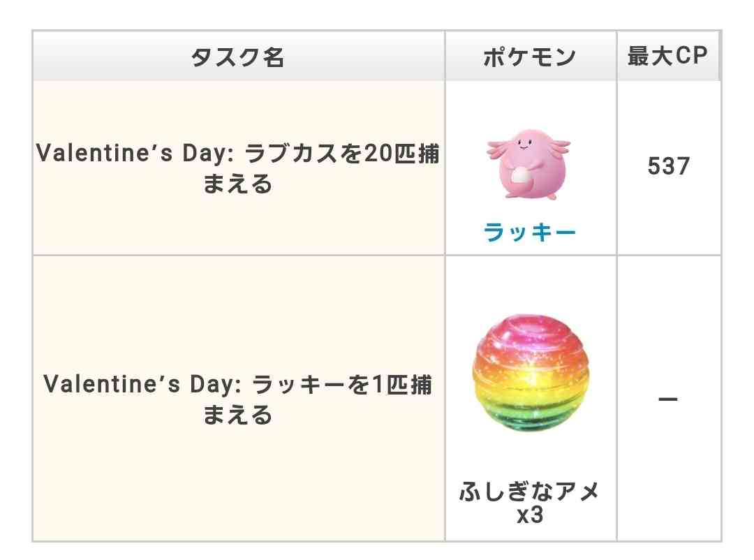Click the dash in the 最大CP column
754x560 pixels.
668,400
